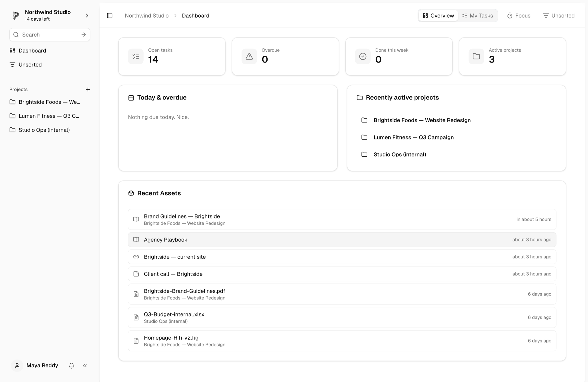Image resolution: width=588 pixels, height=382 pixels.
Task: Click the Northwind Studio logo icon
Action: [16, 15]
